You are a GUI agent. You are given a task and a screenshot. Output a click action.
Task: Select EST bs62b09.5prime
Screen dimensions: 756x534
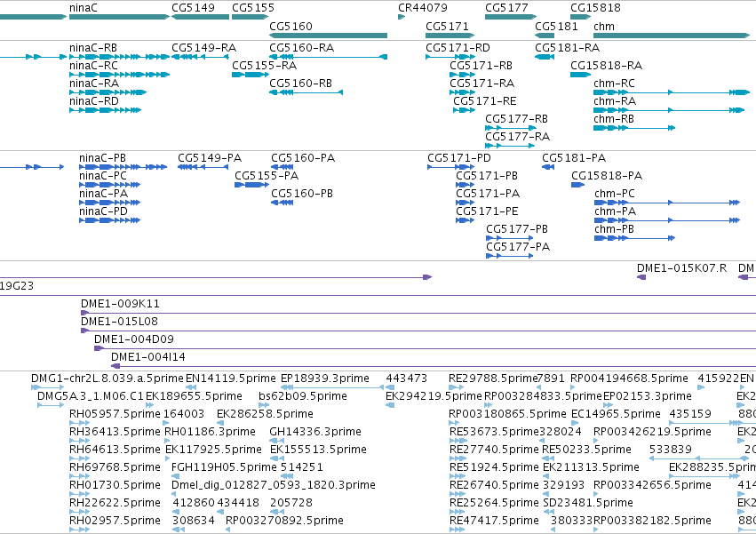click(x=264, y=405)
